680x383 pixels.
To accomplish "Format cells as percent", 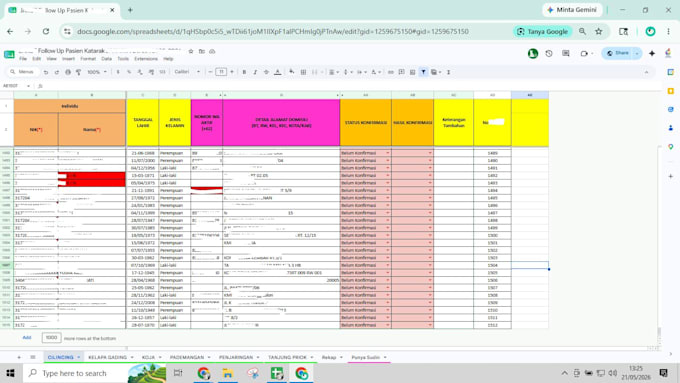I will (x=129, y=72).
